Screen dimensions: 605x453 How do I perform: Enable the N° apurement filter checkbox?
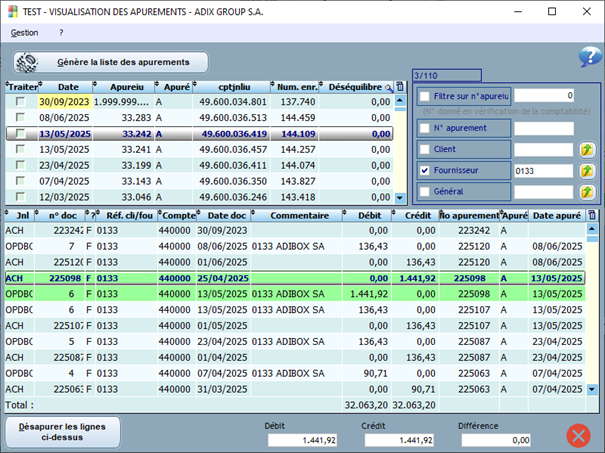pos(424,128)
